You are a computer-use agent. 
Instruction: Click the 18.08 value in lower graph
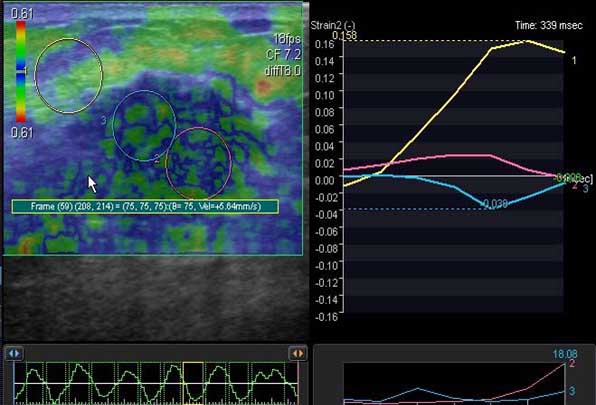coord(565,354)
